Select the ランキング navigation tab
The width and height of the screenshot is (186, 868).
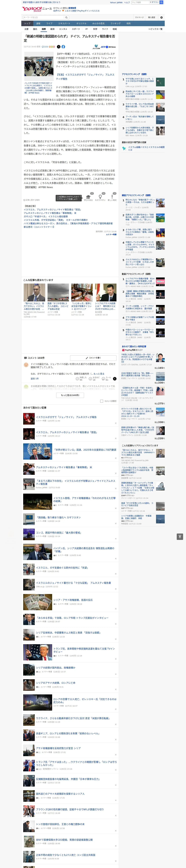click(x=115, y=24)
